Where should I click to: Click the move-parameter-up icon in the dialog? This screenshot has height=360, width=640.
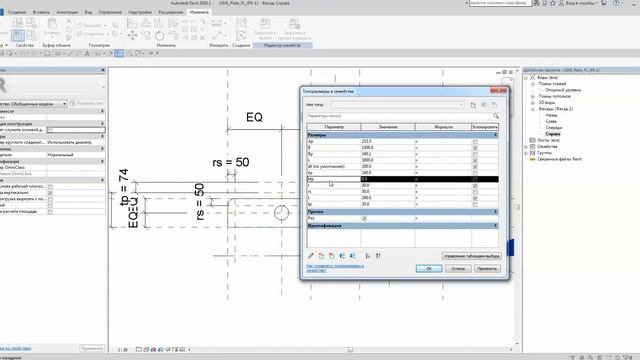(x=342, y=256)
